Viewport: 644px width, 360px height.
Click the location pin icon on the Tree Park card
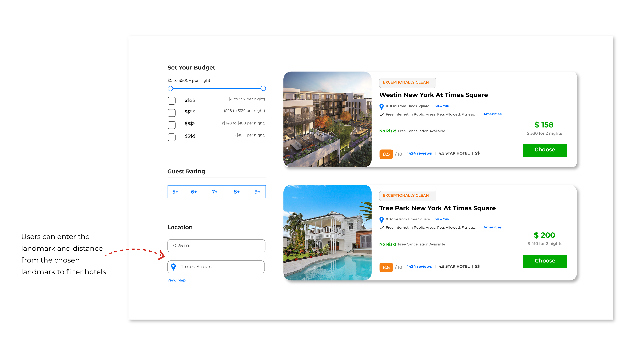[x=382, y=220]
